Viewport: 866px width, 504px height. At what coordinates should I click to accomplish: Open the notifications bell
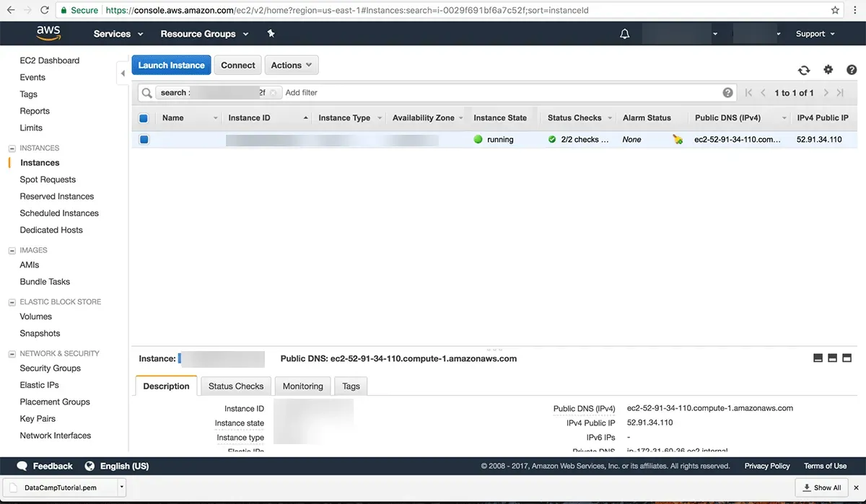tap(625, 34)
